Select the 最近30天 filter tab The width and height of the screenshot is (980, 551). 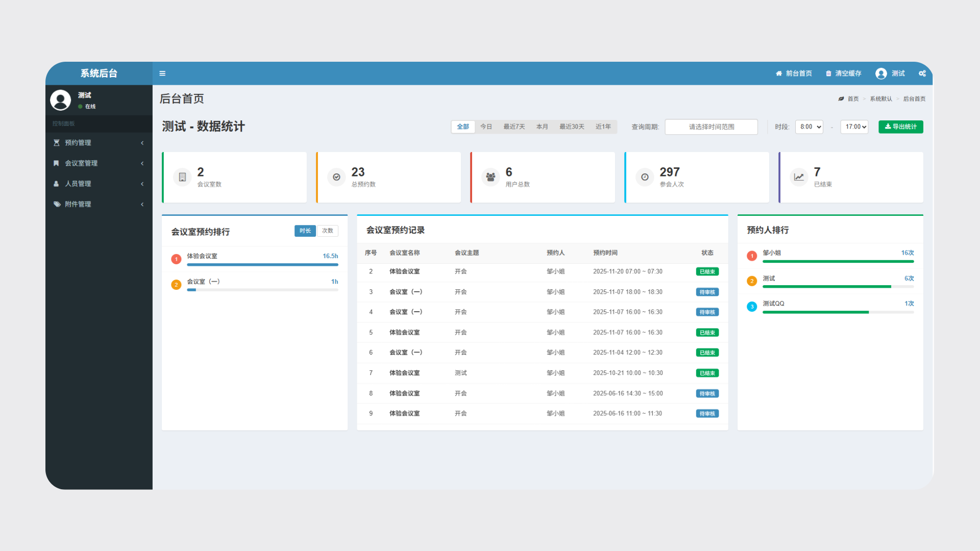click(x=572, y=127)
